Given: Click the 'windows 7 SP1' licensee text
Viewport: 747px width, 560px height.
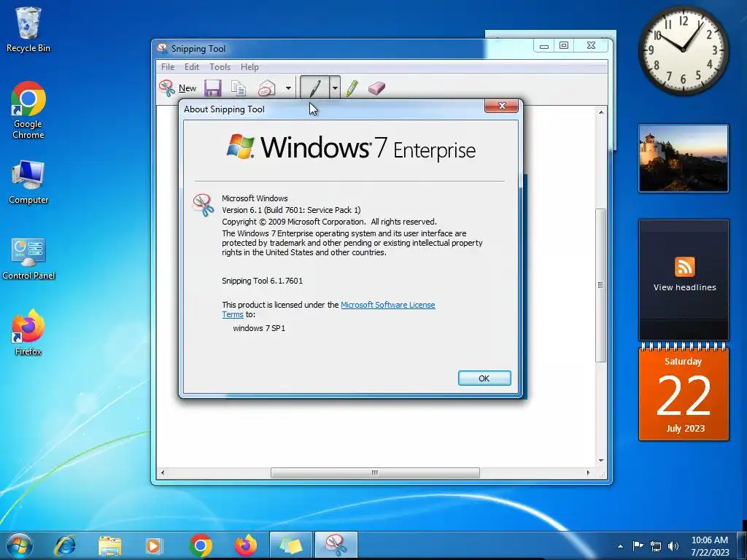Looking at the screenshot, I should click(259, 328).
